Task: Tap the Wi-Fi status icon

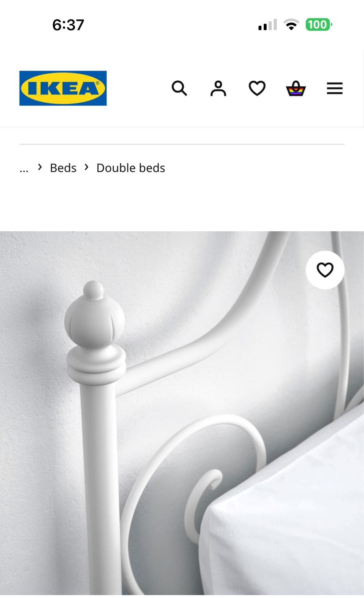Action: 291,25
